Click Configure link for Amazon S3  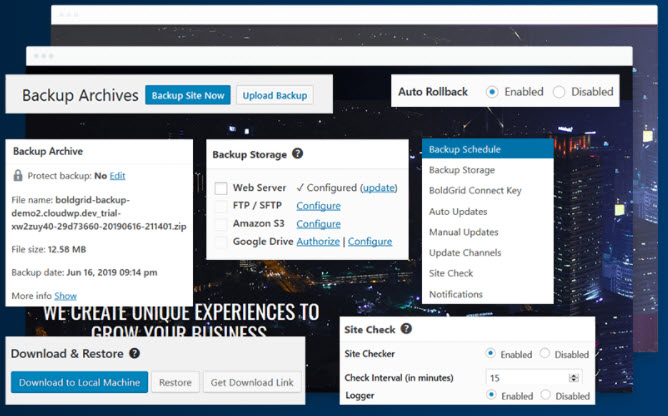click(x=319, y=224)
